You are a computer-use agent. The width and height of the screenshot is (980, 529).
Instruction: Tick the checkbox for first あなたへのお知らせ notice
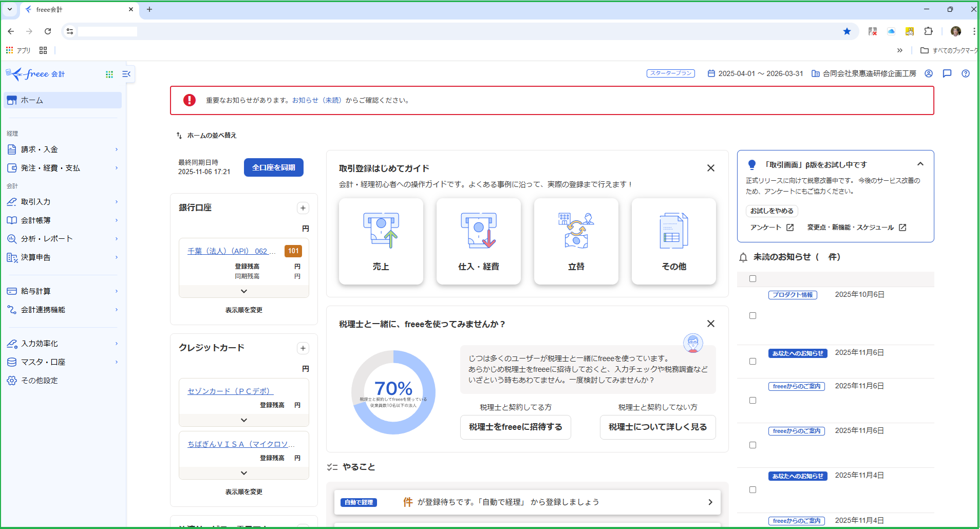753,362
